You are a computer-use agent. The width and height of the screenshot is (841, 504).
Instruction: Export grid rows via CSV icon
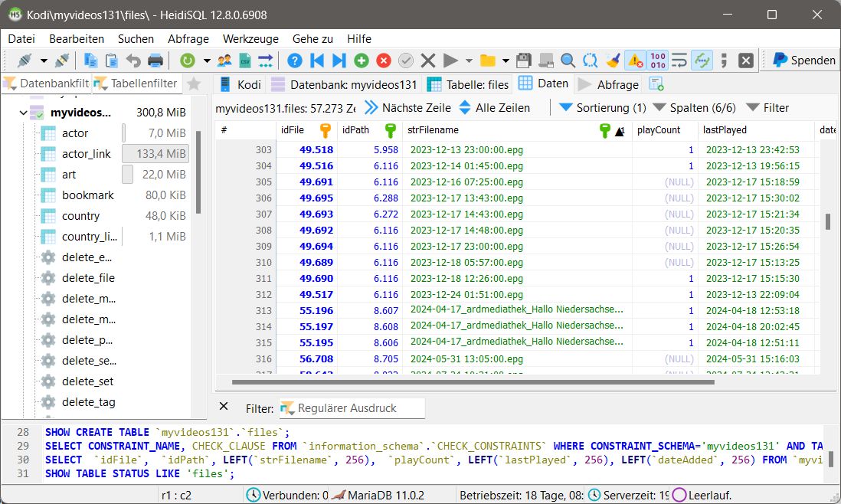(x=244, y=61)
